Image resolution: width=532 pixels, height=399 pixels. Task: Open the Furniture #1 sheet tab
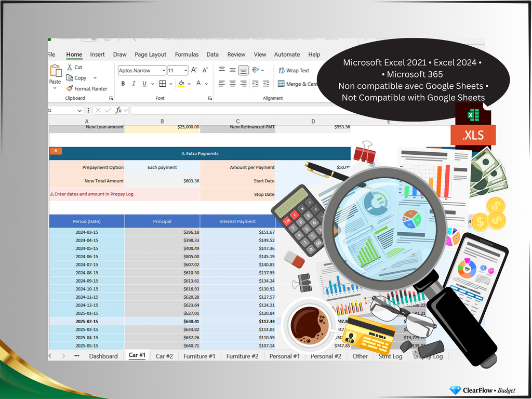click(199, 356)
